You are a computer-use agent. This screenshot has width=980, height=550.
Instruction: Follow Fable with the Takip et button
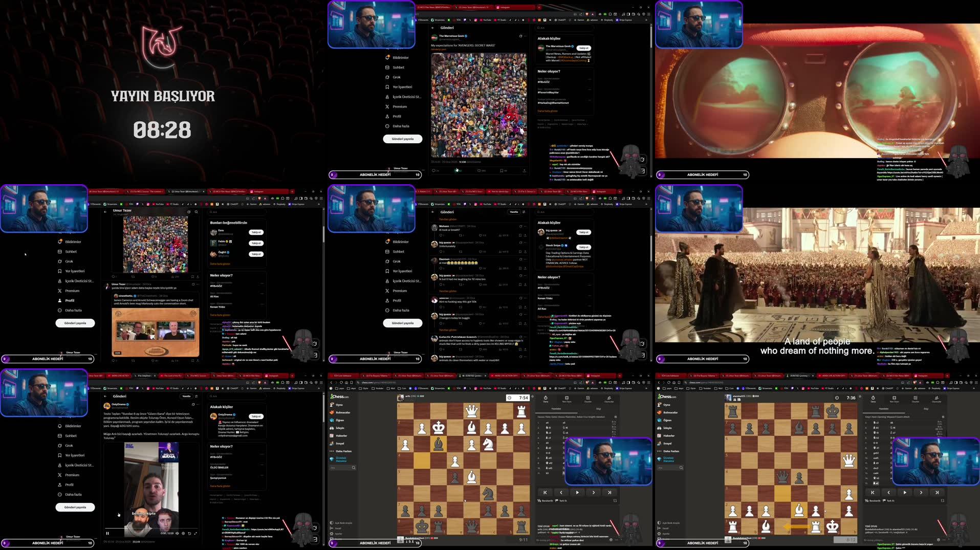click(255, 243)
